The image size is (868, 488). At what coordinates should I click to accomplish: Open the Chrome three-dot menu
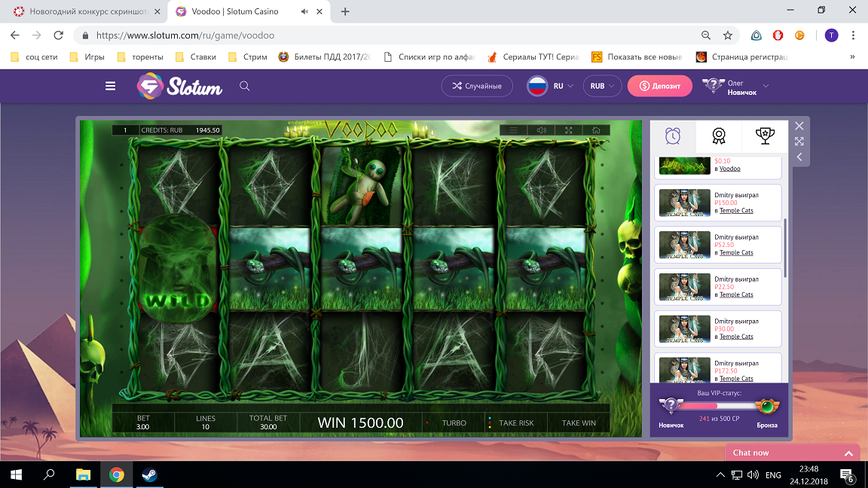(x=853, y=35)
